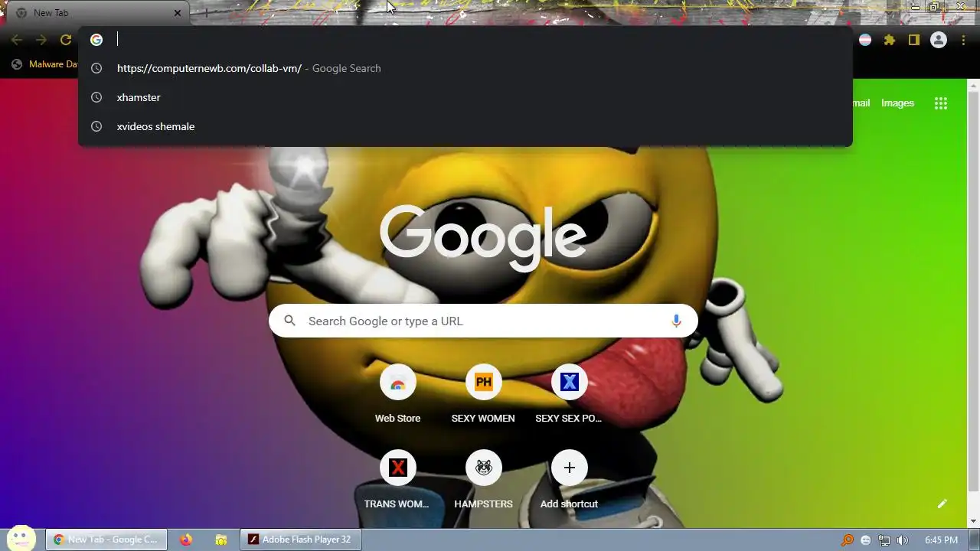The image size is (980, 551).
Task: Open the volume speaker tray icon
Action: point(903,540)
